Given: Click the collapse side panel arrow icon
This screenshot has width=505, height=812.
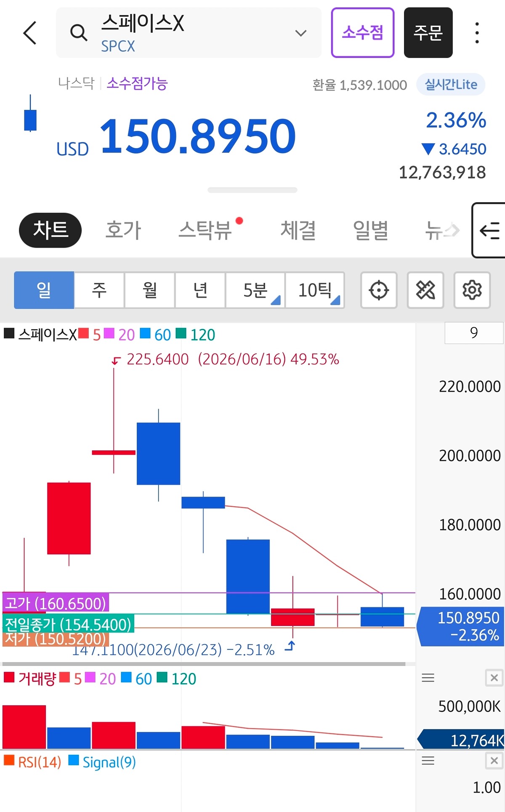Looking at the screenshot, I should (x=489, y=230).
